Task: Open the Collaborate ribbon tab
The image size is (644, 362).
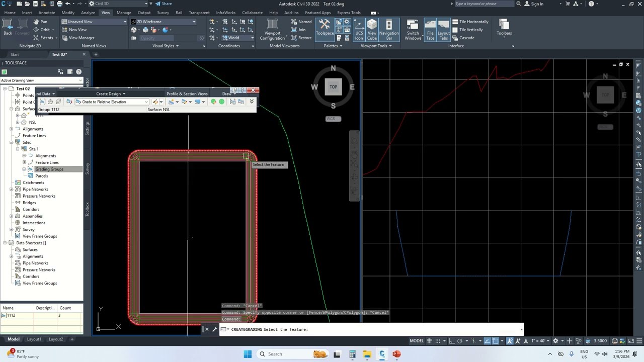Action: pyautogui.click(x=252, y=13)
